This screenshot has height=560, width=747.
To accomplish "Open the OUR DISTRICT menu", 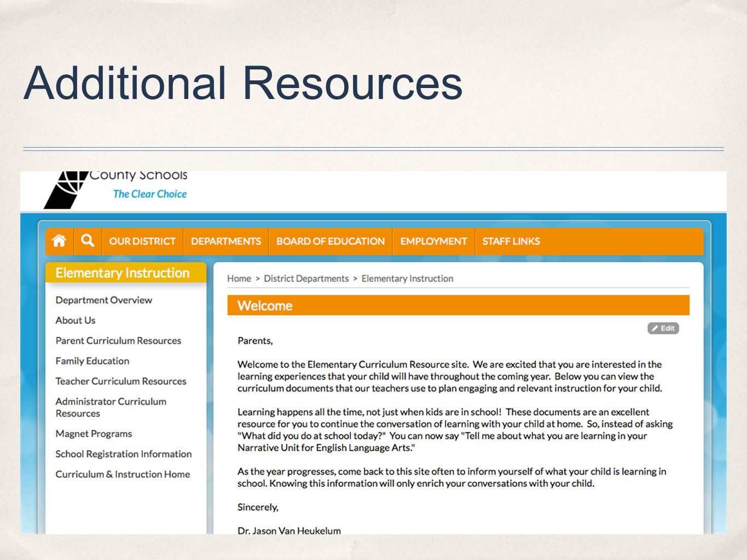I will point(142,241).
